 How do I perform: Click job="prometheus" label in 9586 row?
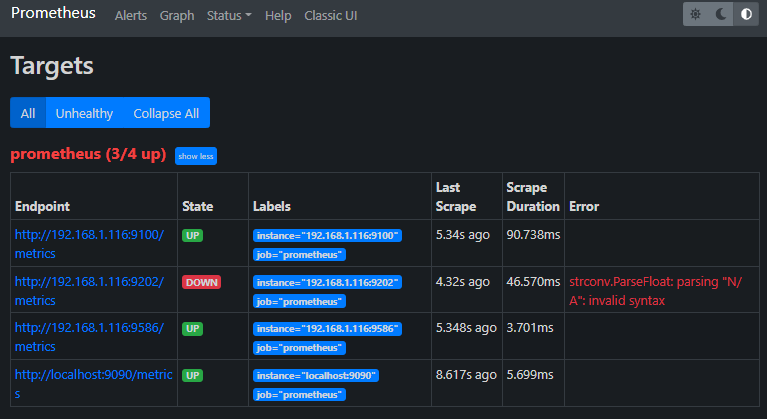pos(299,348)
